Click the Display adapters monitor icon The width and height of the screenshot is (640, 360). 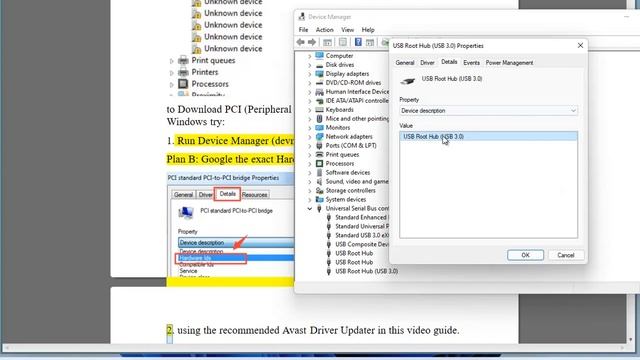click(x=320, y=74)
